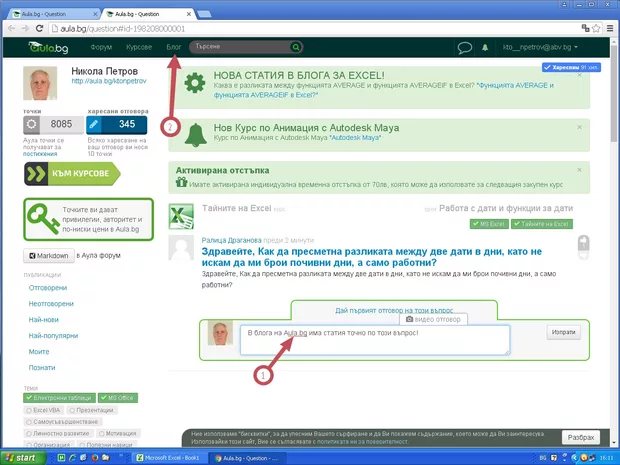The height and width of the screenshot is (465, 620).
Task: Click the pencil icon beside 345
Action: (x=94, y=124)
